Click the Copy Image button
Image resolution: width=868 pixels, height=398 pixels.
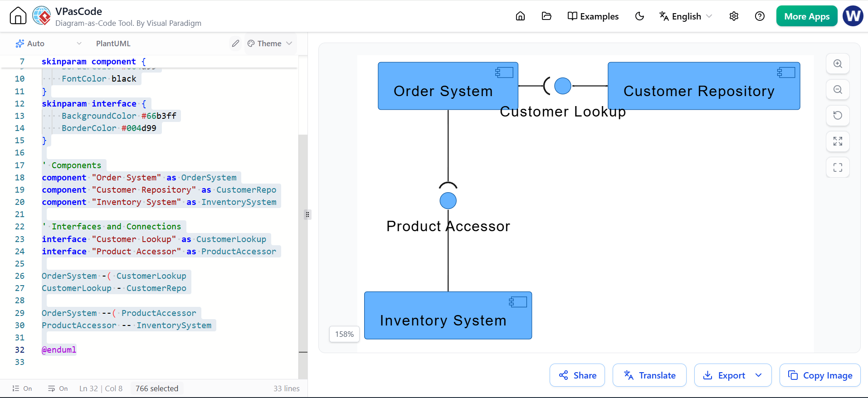click(x=820, y=375)
